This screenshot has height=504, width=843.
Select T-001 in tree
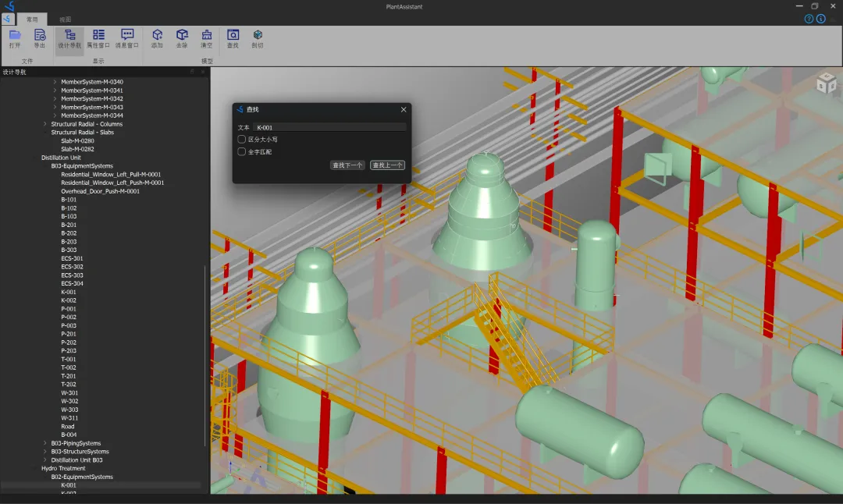click(68, 359)
